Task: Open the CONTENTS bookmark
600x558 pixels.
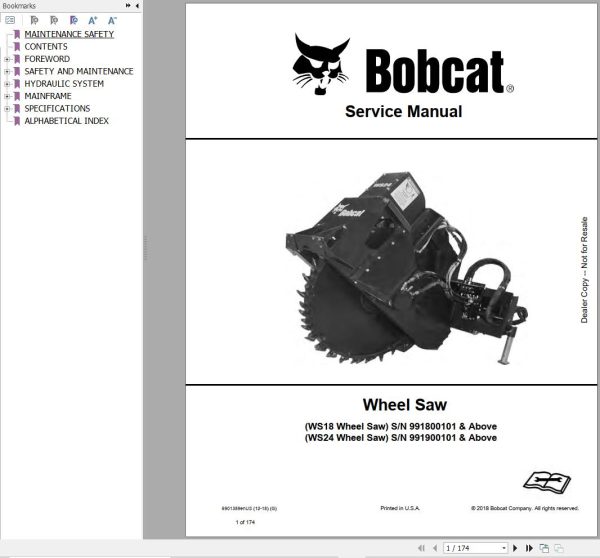Action: [46, 47]
